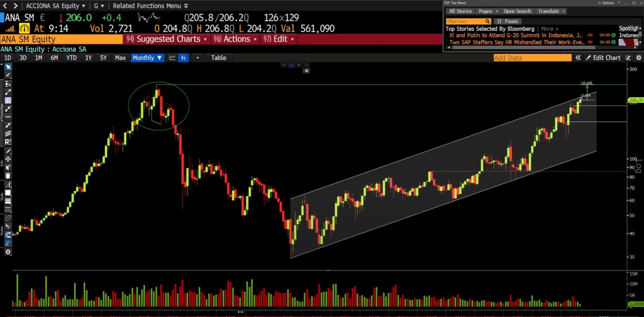644x317 pixels.
Task: Click the price alert clock icon
Action: (x=24, y=28)
